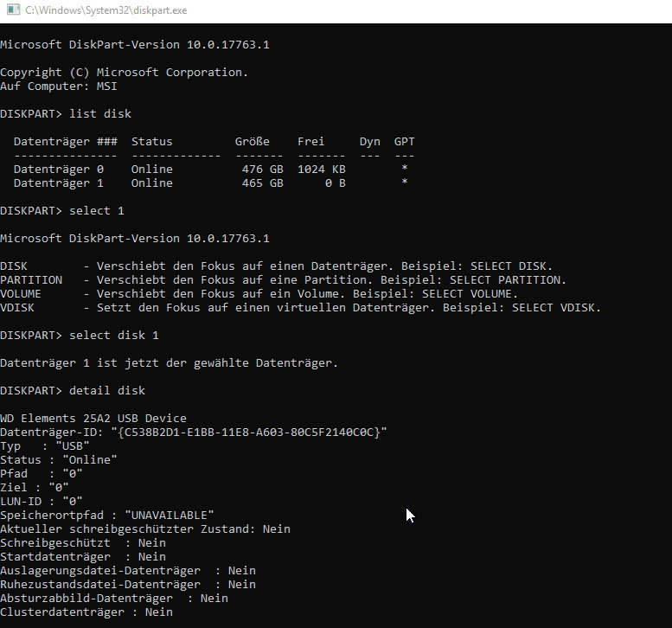The width and height of the screenshot is (672, 628).
Task: Click the 'list disk' command line
Action: pyautogui.click(x=66, y=113)
